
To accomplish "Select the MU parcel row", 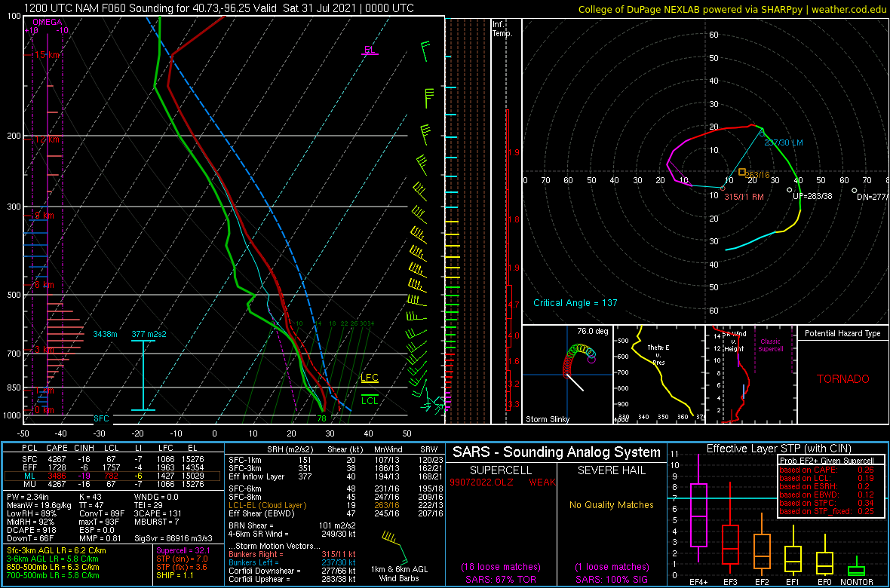I will click(x=112, y=485).
